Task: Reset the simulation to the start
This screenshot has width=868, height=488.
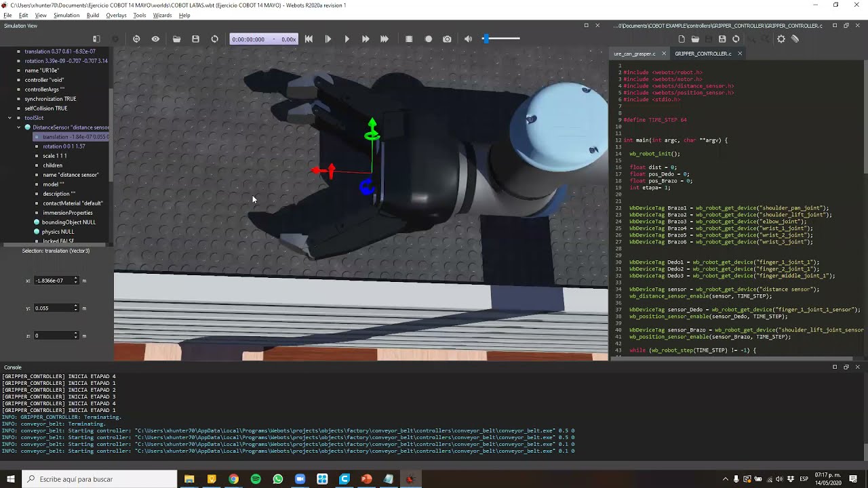Action: pos(309,39)
